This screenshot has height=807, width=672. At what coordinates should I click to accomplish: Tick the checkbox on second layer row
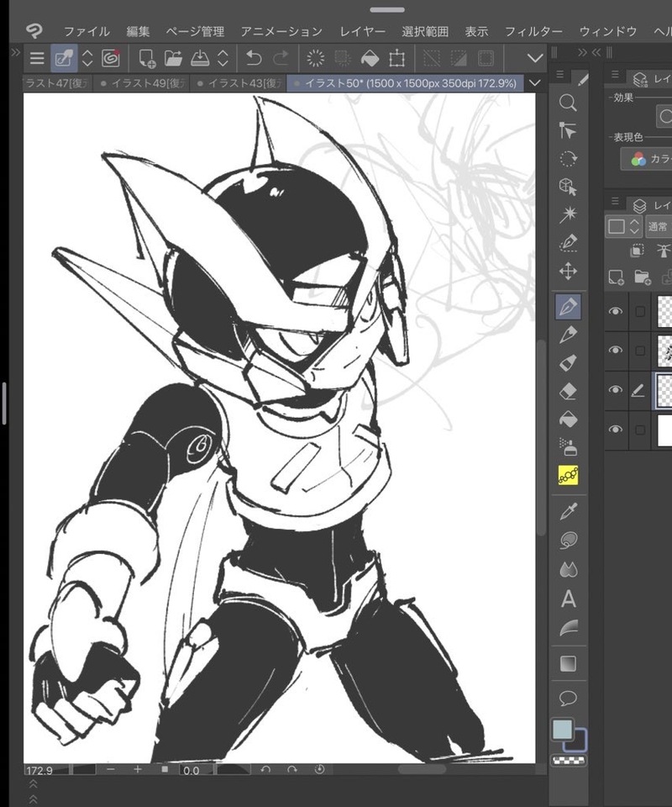[640, 351]
